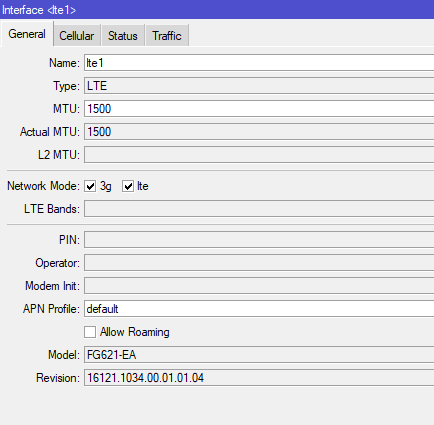Viewport: 434px width, 425px height.
Task: Click the LTE Bands label
Action: [x=52, y=209]
